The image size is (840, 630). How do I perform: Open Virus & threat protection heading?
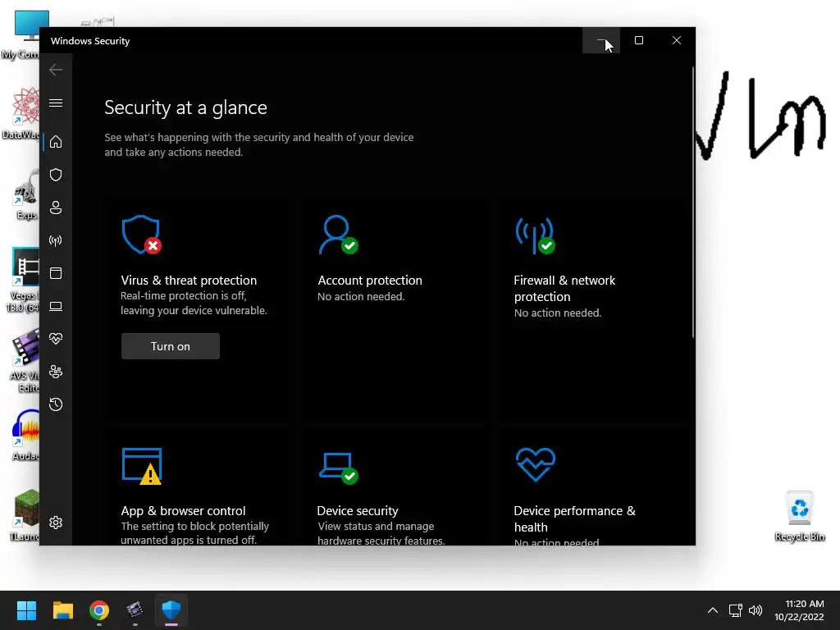189,281
